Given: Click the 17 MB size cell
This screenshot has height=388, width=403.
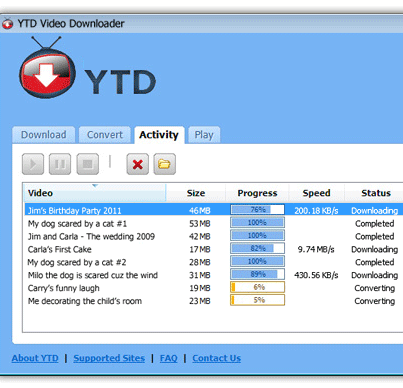Looking at the screenshot, I should coord(200,250).
